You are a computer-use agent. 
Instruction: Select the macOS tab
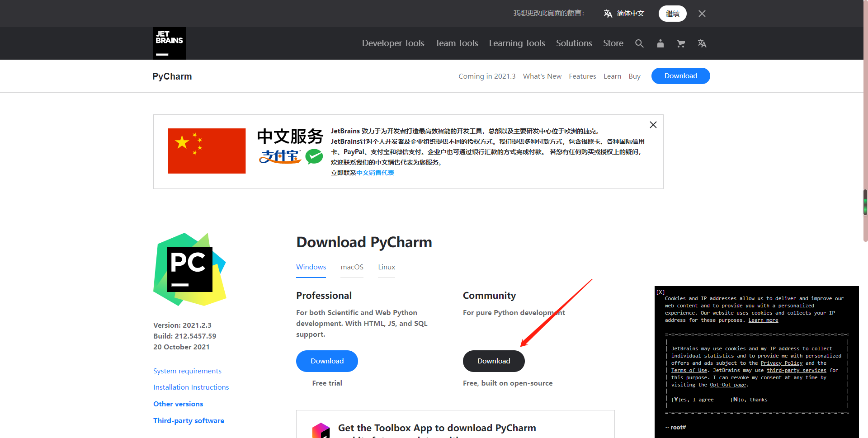tap(352, 267)
